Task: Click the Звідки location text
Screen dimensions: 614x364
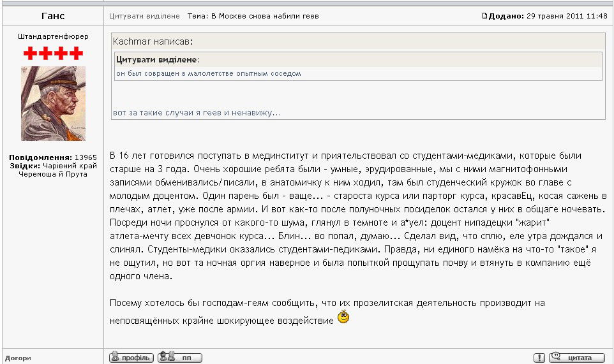Action: pos(53,170)
